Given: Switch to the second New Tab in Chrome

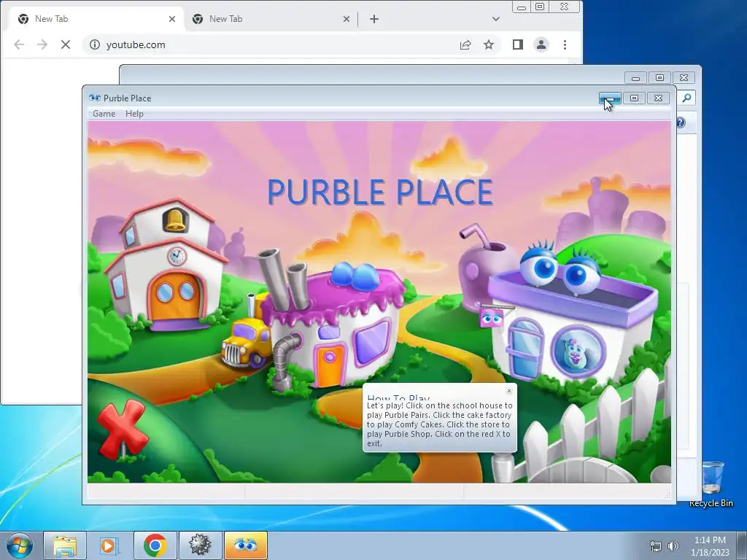Looking at the screenshot, I should (270, 19).
